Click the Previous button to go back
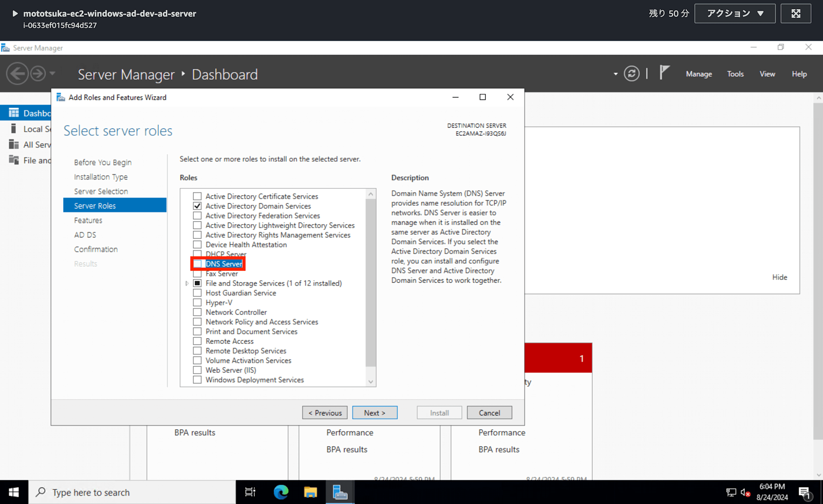 (325, 412)
